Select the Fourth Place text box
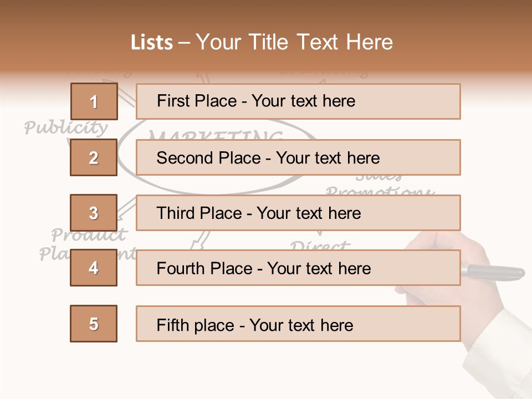Screen dimensions: 532x399 click(298, 268)
